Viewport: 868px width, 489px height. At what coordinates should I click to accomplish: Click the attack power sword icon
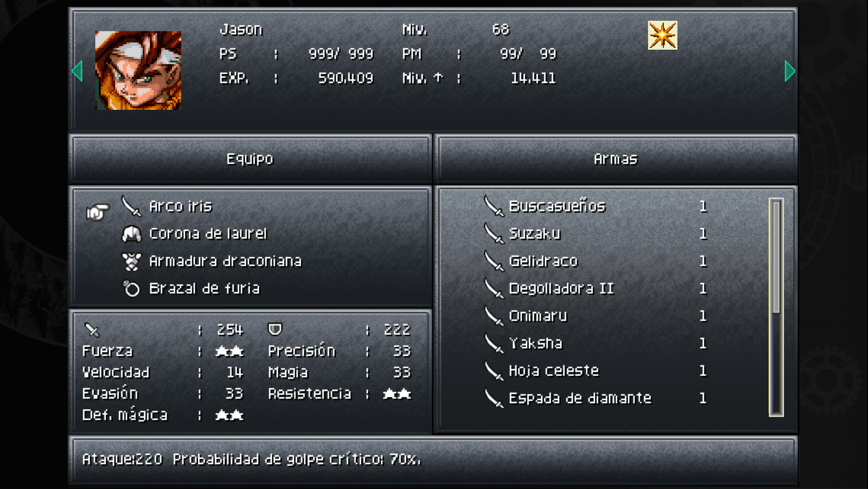pyautogui.click(x=92, y=330)
